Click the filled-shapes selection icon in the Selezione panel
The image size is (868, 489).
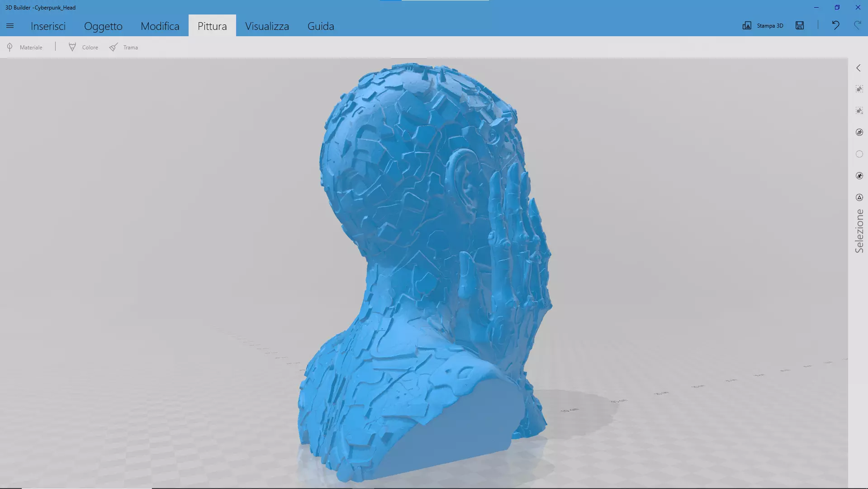[859, 176]
